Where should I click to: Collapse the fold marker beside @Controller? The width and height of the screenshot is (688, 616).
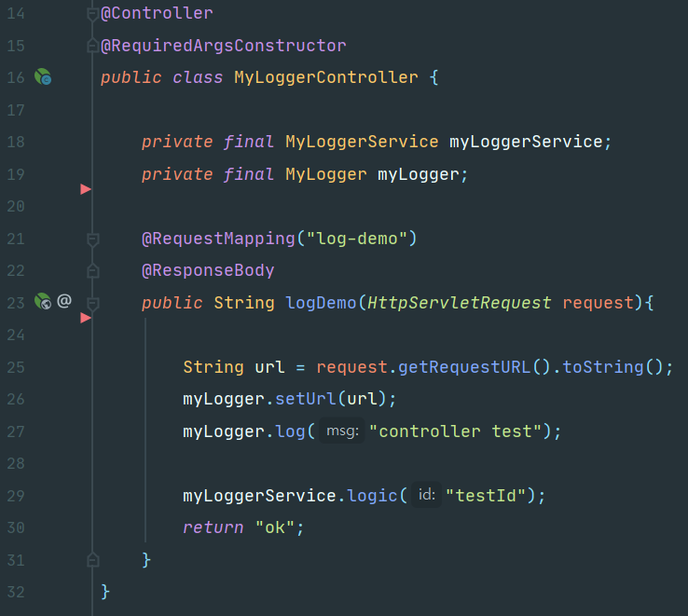(x=92, y=14)
